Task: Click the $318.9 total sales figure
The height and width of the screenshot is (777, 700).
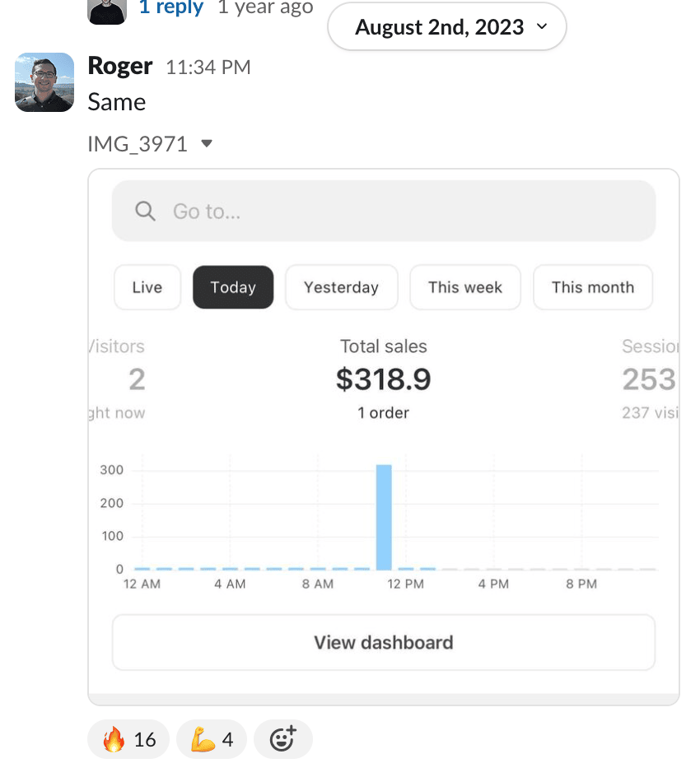Action: (383, 379)
